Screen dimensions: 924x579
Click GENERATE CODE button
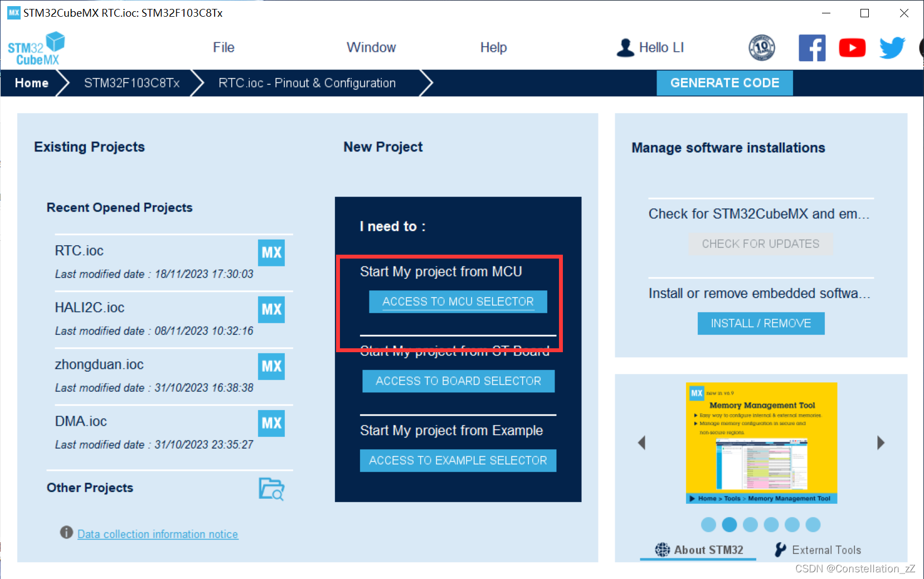724,83
